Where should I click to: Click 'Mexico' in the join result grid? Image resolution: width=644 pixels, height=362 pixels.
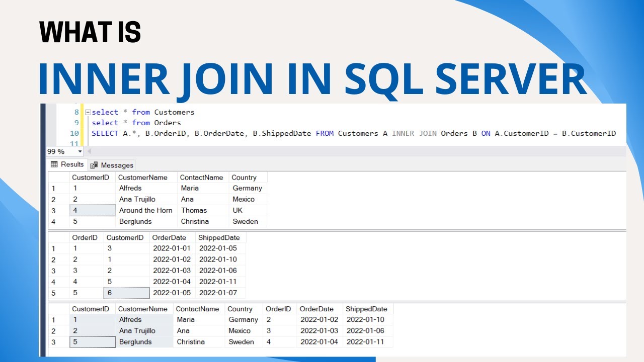click(x=244, y=330)
